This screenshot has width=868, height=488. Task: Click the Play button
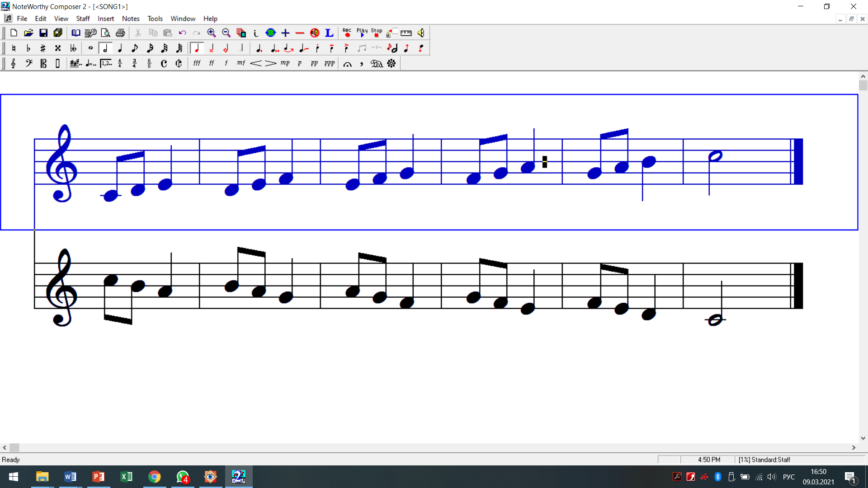tap(362, 33)
